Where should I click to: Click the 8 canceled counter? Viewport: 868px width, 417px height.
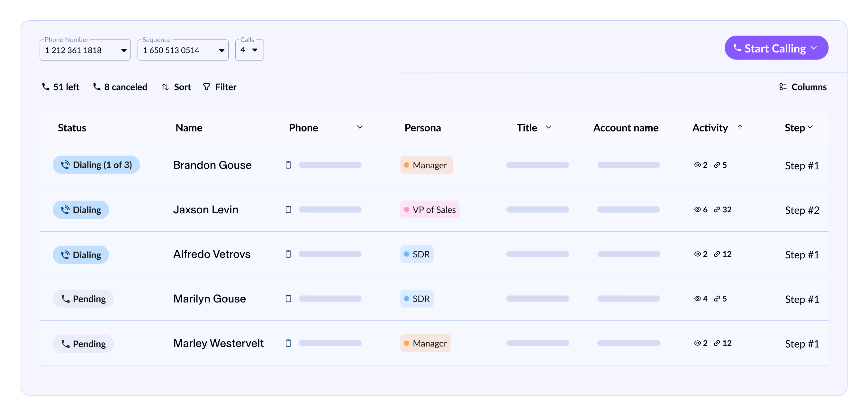tap(120, 87)
